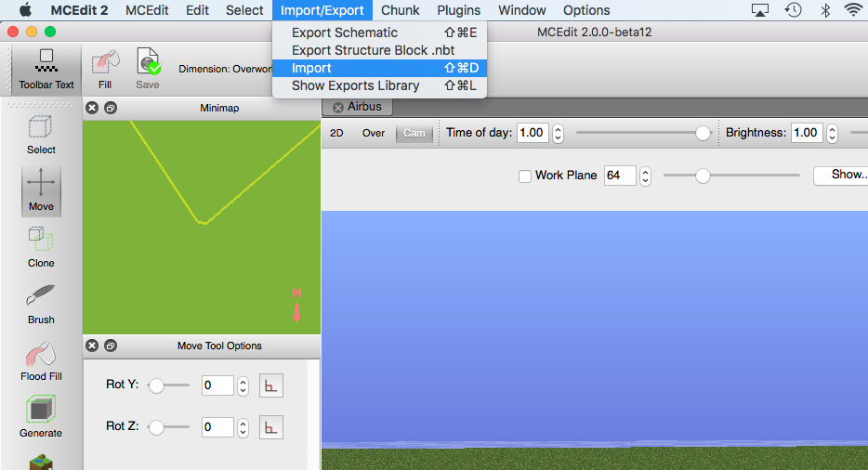Choose the Clone tool
Image resolution: width=868 pixels, height=470 pixels.
41,247
